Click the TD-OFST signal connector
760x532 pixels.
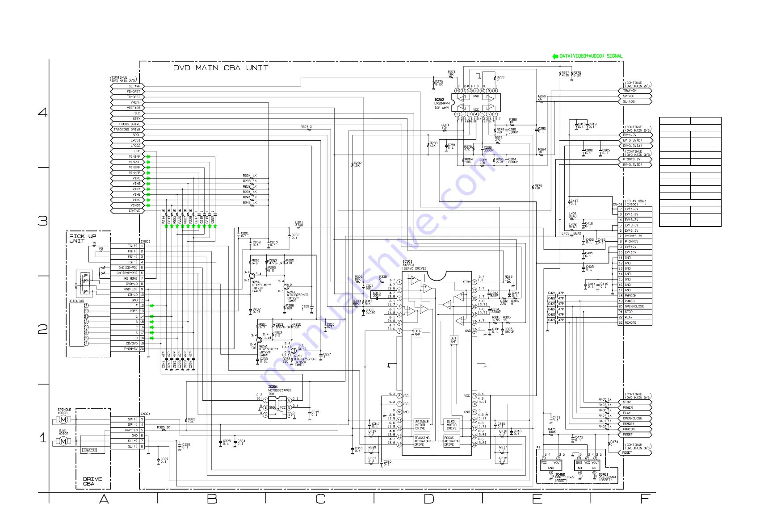[x=128, y=97]
